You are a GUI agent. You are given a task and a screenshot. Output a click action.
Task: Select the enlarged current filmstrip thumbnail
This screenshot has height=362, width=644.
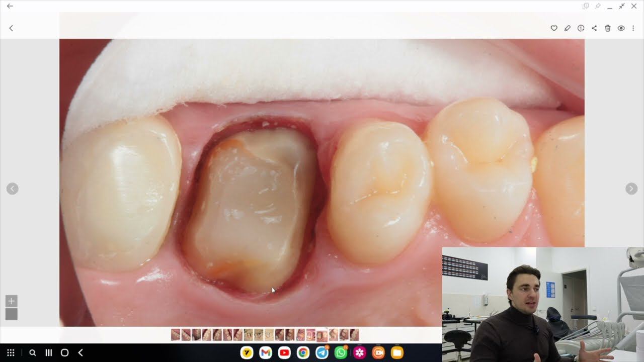(x=322, y=336)
